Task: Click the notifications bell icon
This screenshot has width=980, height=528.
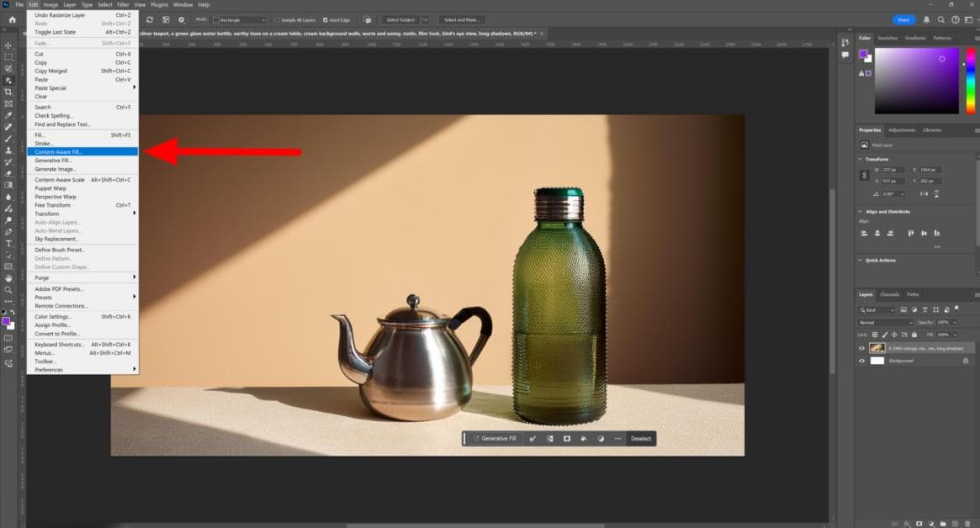Action: (x=927, y=20)
